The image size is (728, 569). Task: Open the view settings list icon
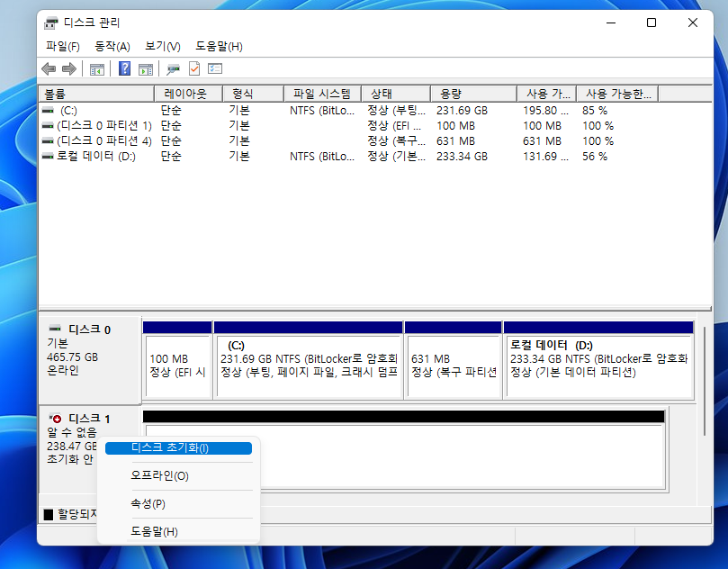coord(215,68)
